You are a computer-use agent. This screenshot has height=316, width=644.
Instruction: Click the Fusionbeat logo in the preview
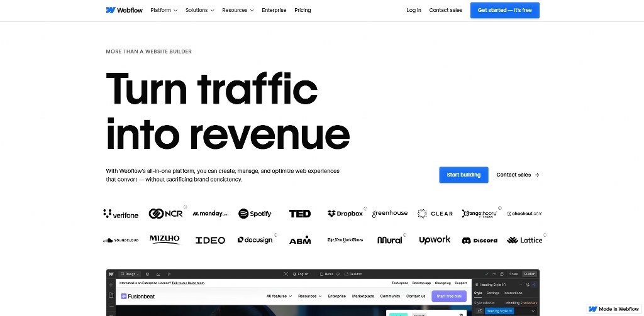(x=138, y=297)
